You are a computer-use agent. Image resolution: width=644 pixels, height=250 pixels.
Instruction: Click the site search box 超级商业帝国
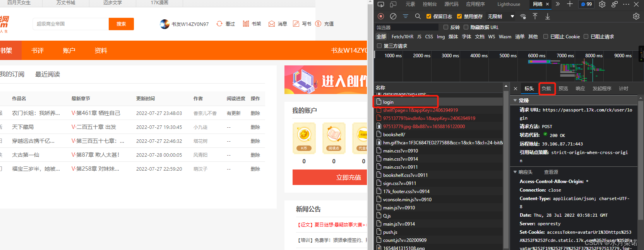(x=70, y=24)
